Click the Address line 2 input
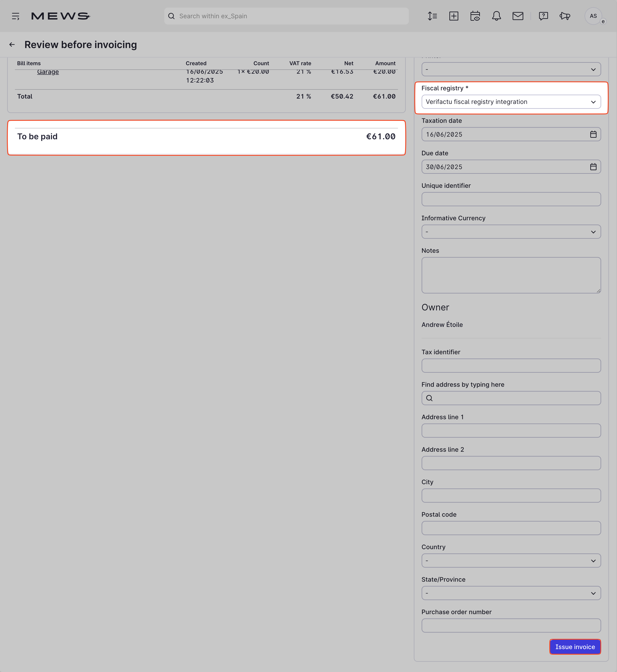 511,463
